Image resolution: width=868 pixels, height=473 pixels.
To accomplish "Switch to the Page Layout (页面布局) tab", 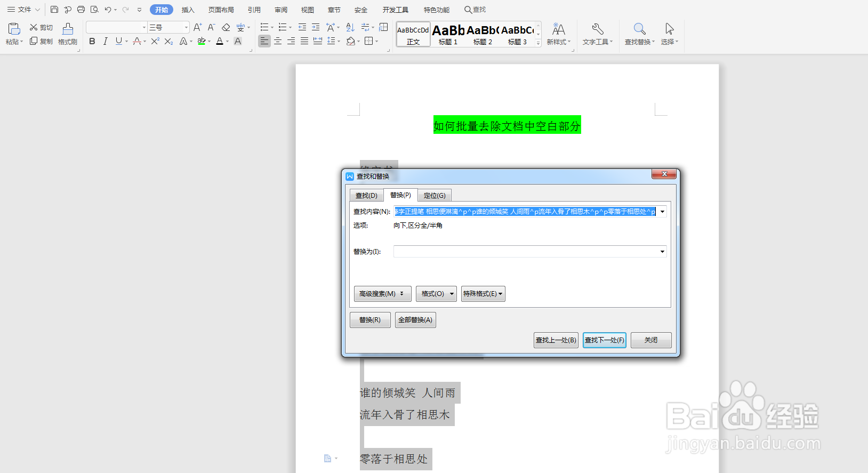I will 221,10.
